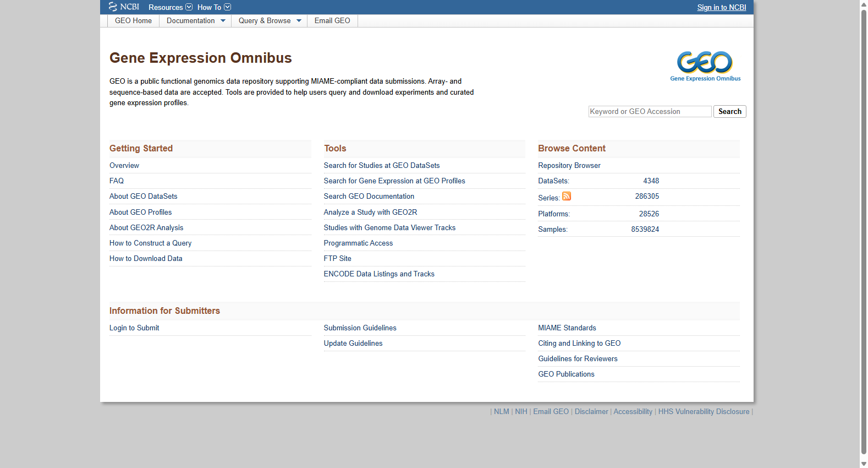Open Search GEO Documentation

[x=369, y=196]
